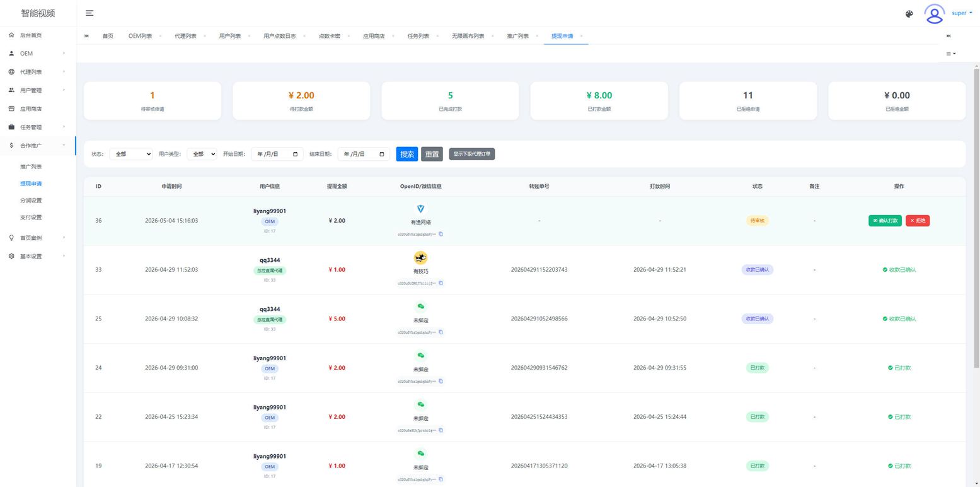Click the WeChat icon in row 25
Viewport: 980px width, 487px height.
tap(420, 307)
